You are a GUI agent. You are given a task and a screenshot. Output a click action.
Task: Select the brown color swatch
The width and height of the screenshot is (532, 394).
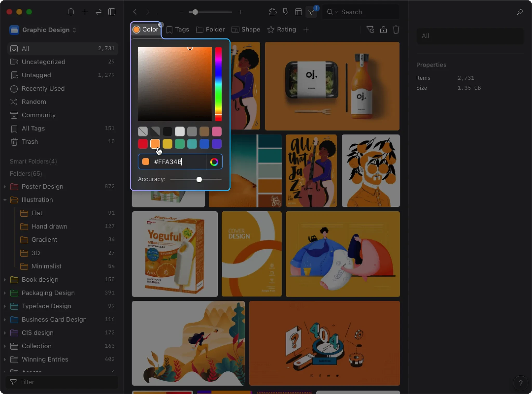pyautogui.click(x=204, y=131)
